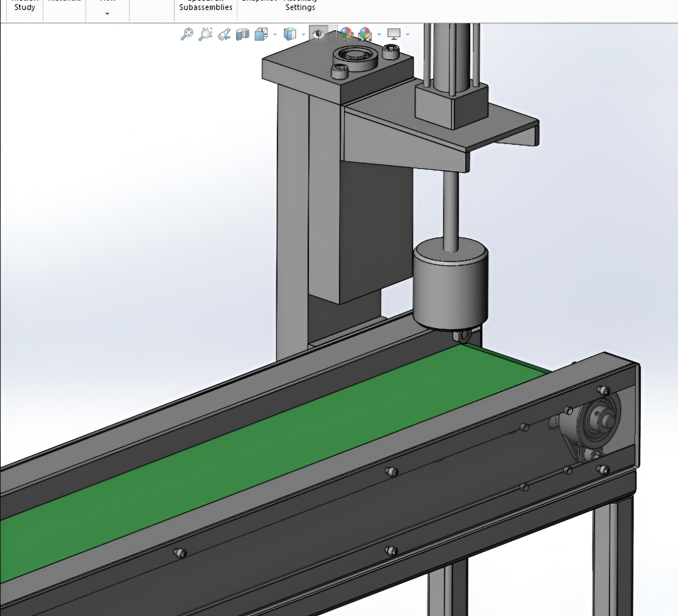Click the Display Style icon

[x=289, y=34]
